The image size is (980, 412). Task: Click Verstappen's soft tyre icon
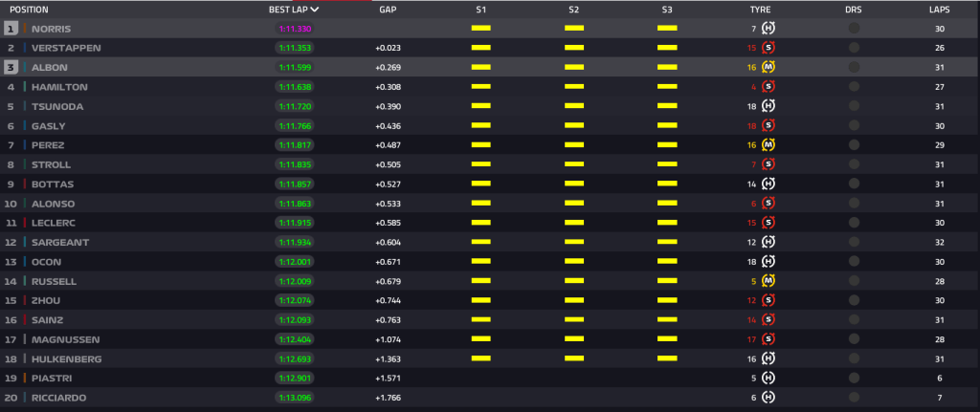768,48
